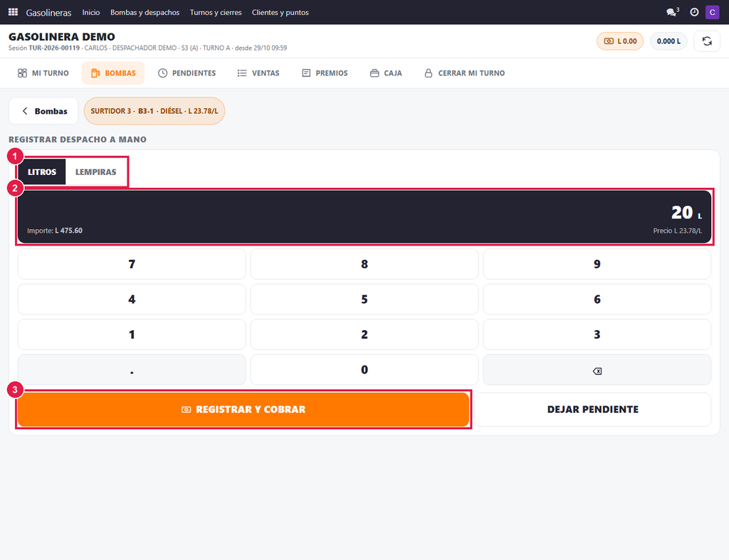Open the Pendientes tab
This screenshot has height=560, width=729.
tap(187, 73)
